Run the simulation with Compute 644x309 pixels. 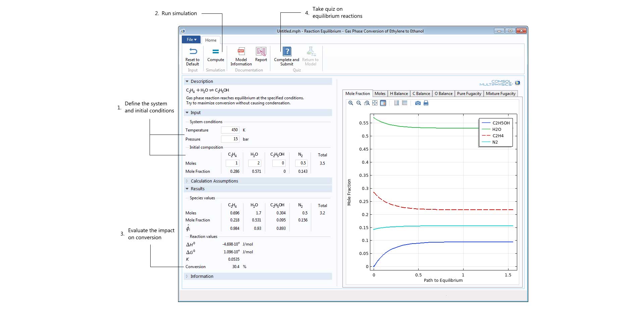coord(215,52)
